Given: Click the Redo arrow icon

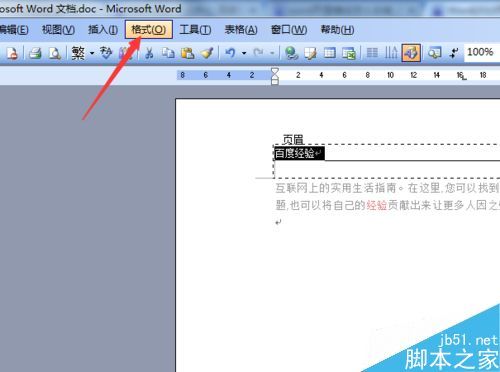Looking at the screenshot, I should coord(258,53).
